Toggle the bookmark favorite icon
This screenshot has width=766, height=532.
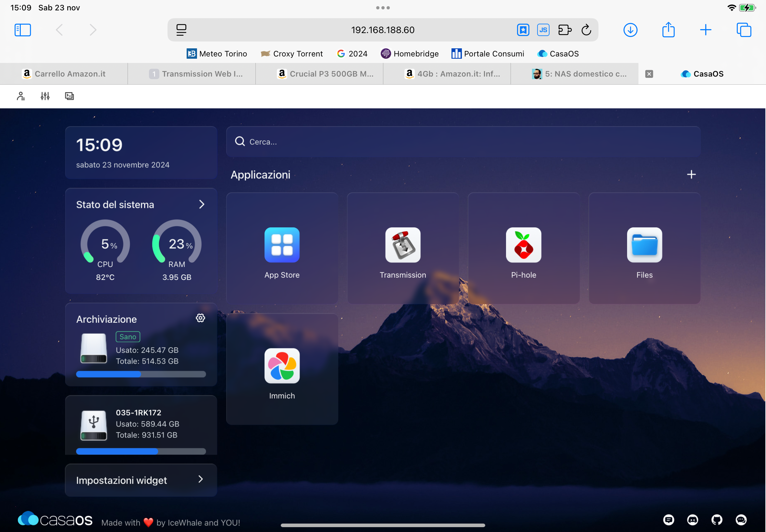pos(523,30)
